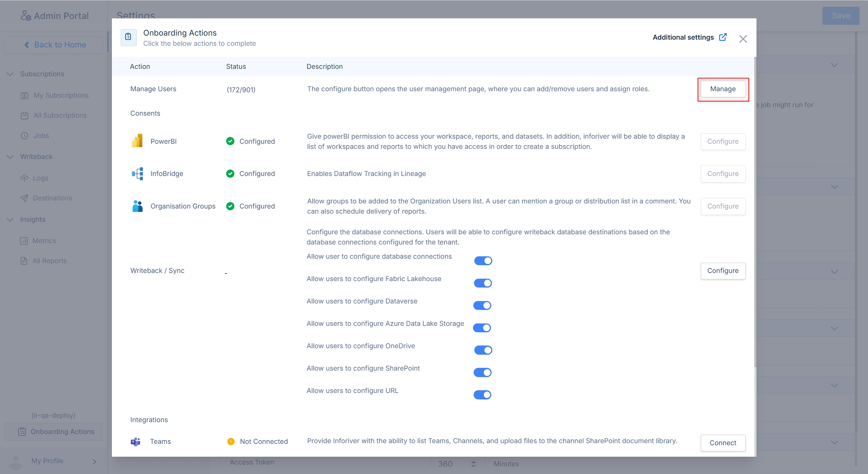Viewport: 868px width, 474px height.
Task: Click the InfoBridge icon
Action: (x=137, y=174)
